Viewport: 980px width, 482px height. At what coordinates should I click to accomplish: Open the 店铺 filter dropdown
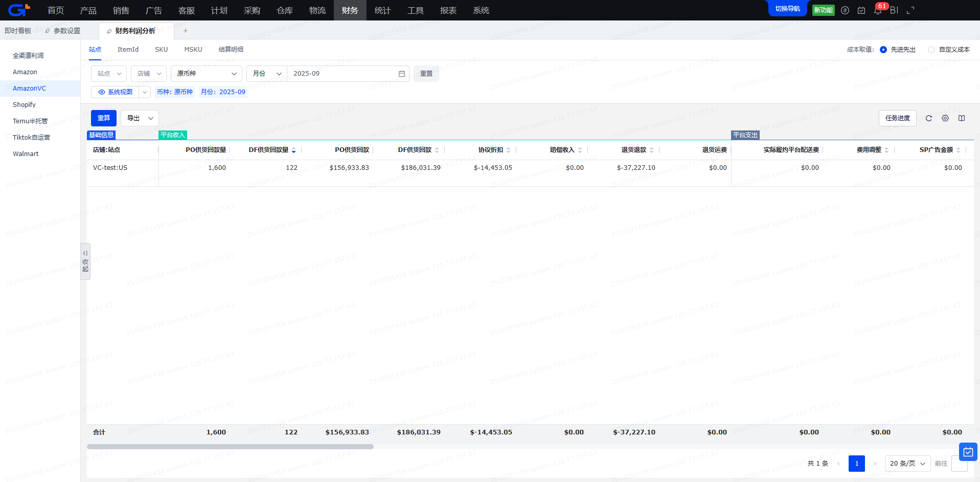pos(149,74)
